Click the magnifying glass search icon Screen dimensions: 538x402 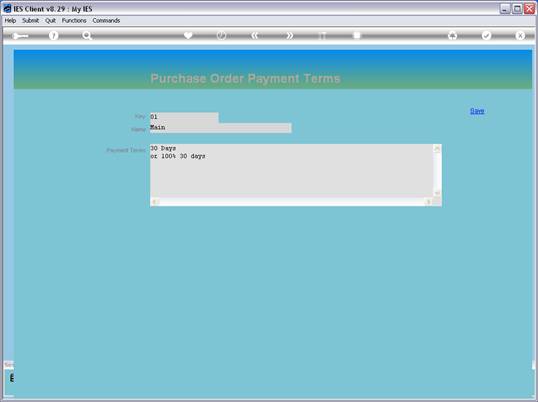click(87, 35)
